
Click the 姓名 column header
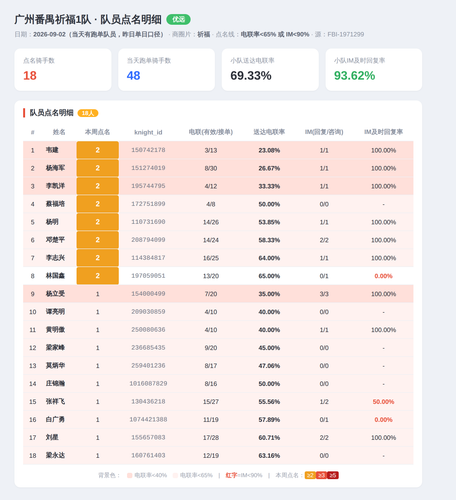click(59, 132)
